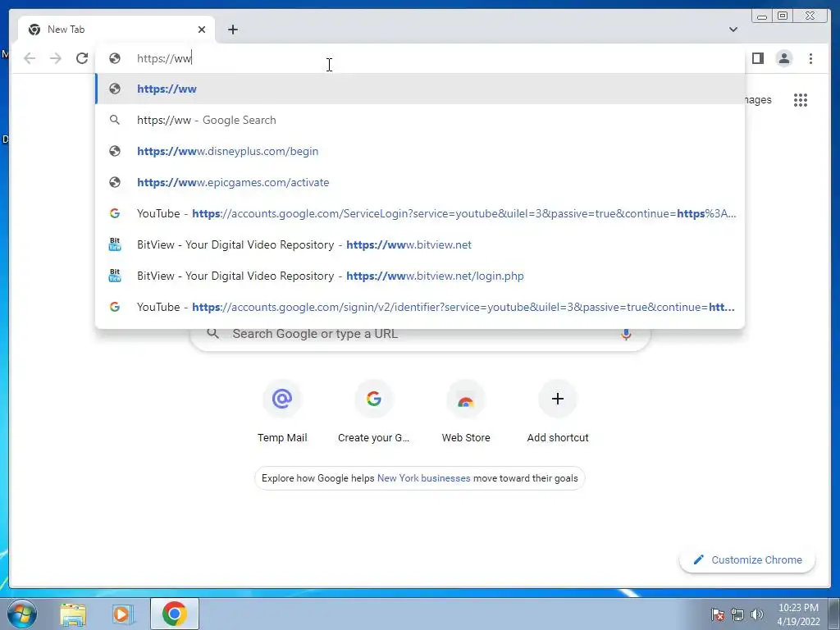Image resolution: width=840 pixels, height=630 pixels.
Task: Click the Add shortcut plus tile
Action: [x=558, y=412]
